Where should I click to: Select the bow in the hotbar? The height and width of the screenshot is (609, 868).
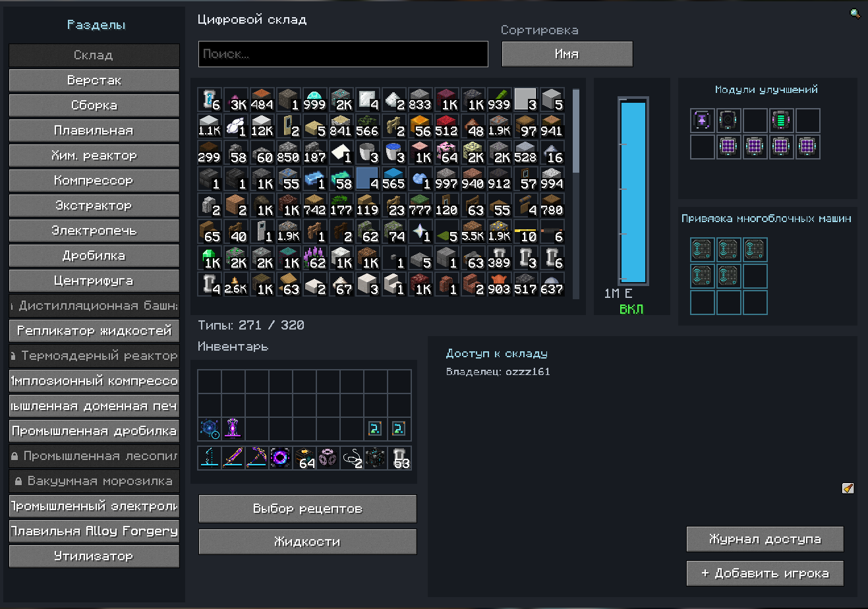210,457
